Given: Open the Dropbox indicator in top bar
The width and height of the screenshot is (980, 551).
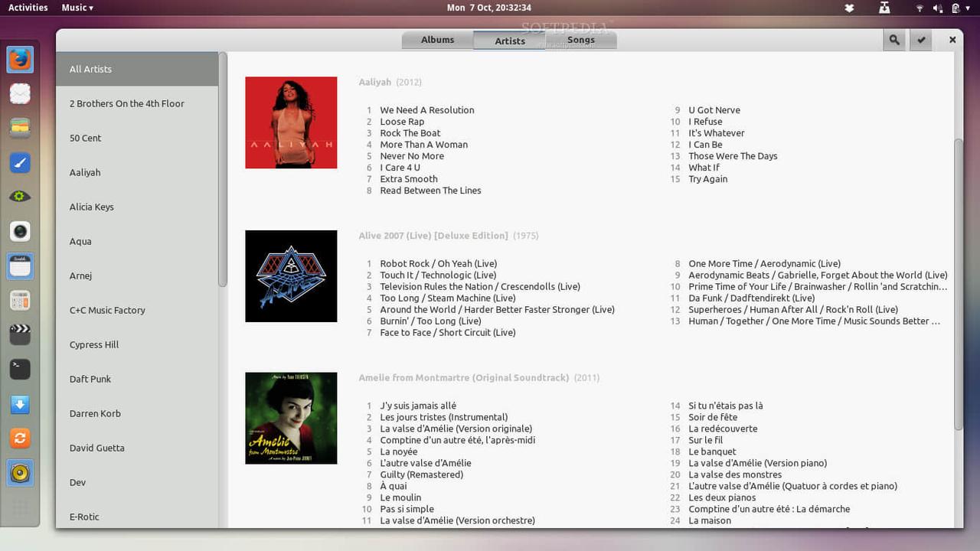Looking at the screenshot, I should 849,8.
